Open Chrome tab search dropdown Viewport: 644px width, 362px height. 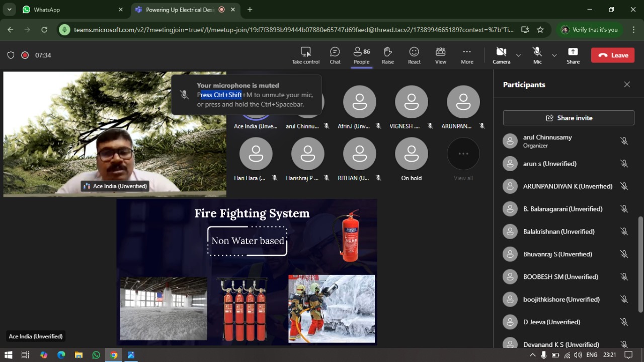tap(10, 10)
